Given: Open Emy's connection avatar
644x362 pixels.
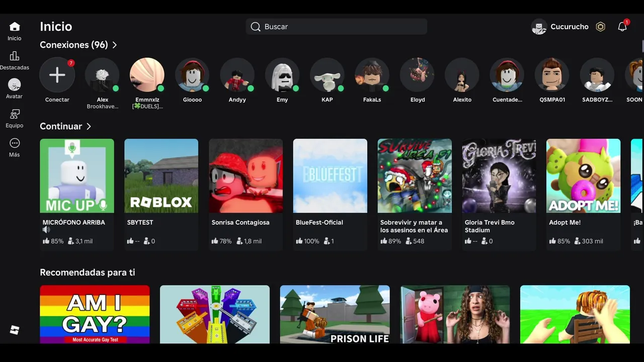Looking at the screenshot, I should tap(282, 75).
